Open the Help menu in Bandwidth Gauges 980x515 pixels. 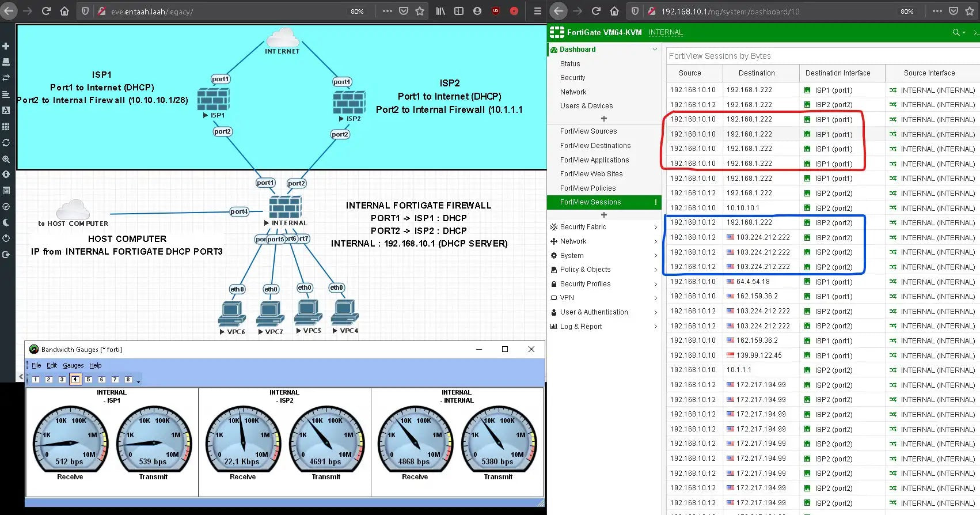pyautogui.click(x=96, y=365)
